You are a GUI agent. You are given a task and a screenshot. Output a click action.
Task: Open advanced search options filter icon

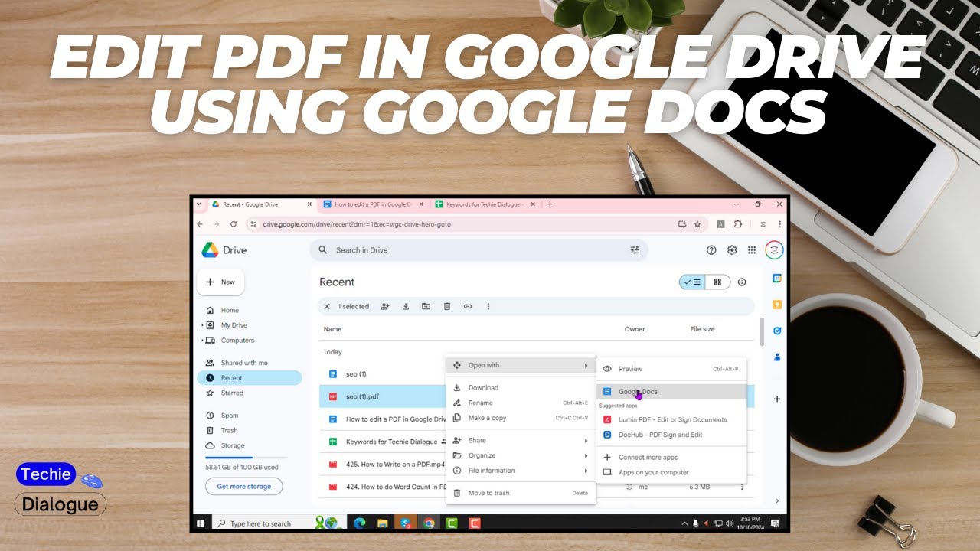pyautogui.click(x=635, y=250)
